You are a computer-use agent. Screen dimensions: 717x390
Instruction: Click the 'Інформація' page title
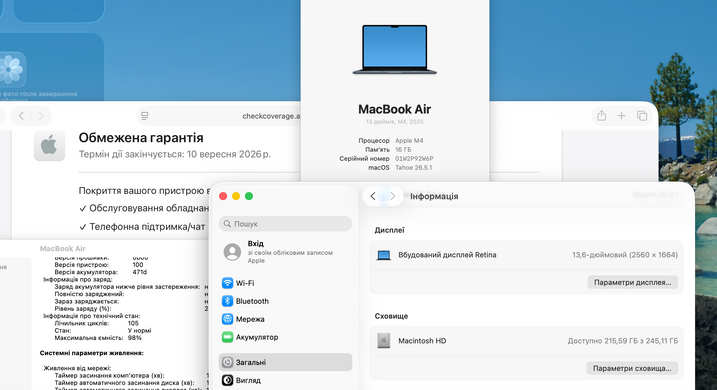pos(434,196)
